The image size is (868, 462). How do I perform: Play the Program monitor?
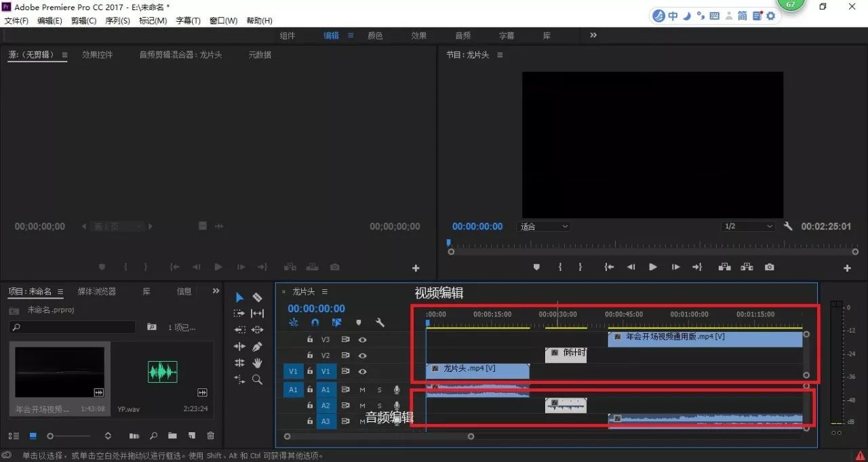[x=653, y=267]
